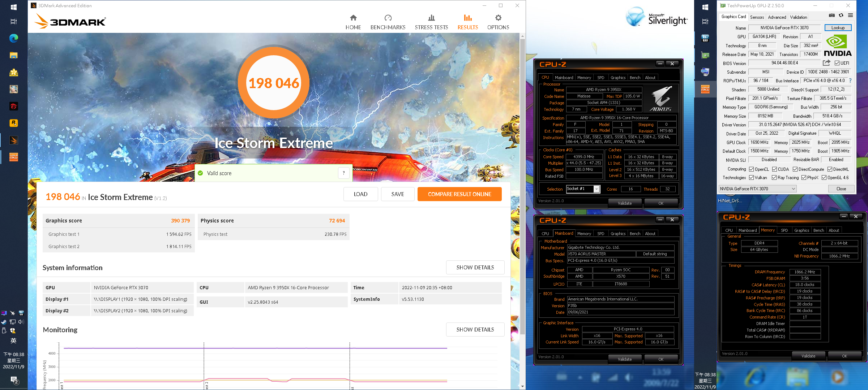The height and width of the screenshot is (390, 868).
Task: Click the GPU-Z refresh icon
Action: (x=841, y=16)
